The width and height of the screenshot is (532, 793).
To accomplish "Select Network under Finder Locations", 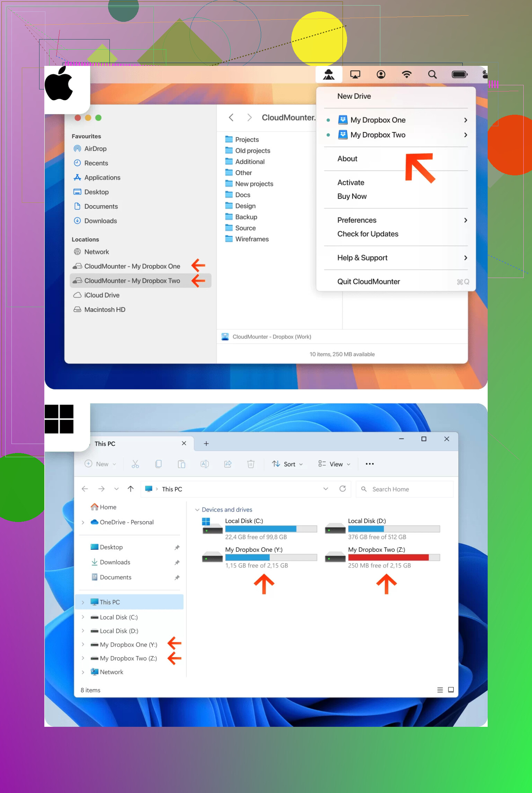I will pos(96,252).
